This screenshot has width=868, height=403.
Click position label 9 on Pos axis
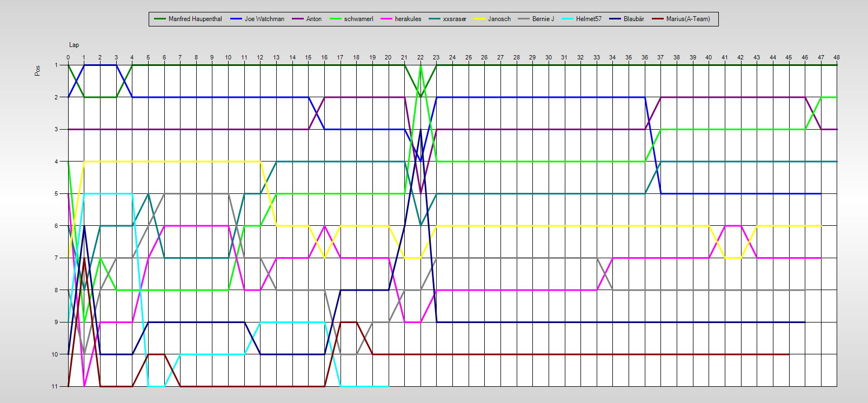point(56,322)
